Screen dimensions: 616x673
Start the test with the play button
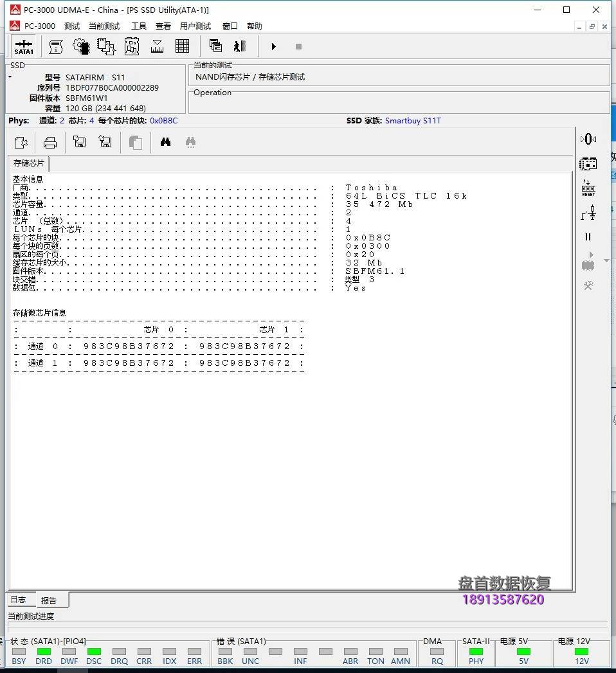273,46
